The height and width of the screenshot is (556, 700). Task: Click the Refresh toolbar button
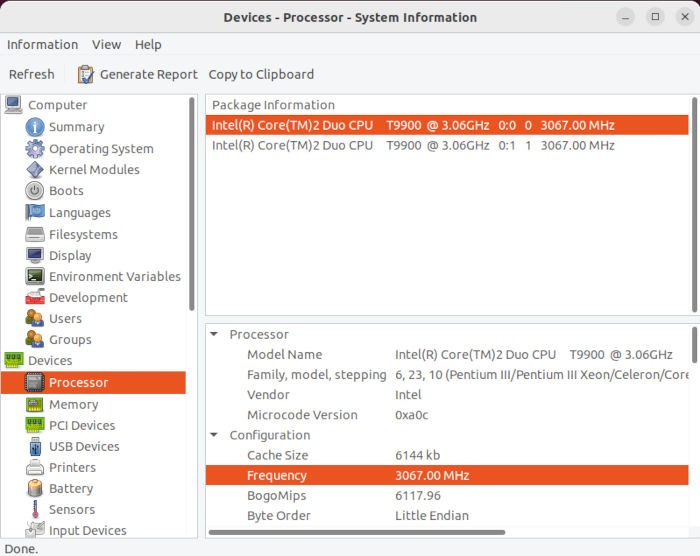[32, 75]
